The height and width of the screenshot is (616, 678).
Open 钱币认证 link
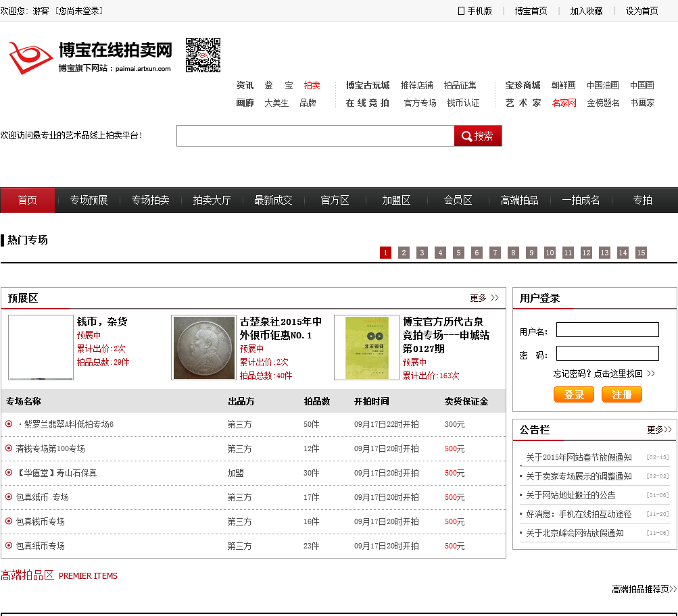pos(463,103)
